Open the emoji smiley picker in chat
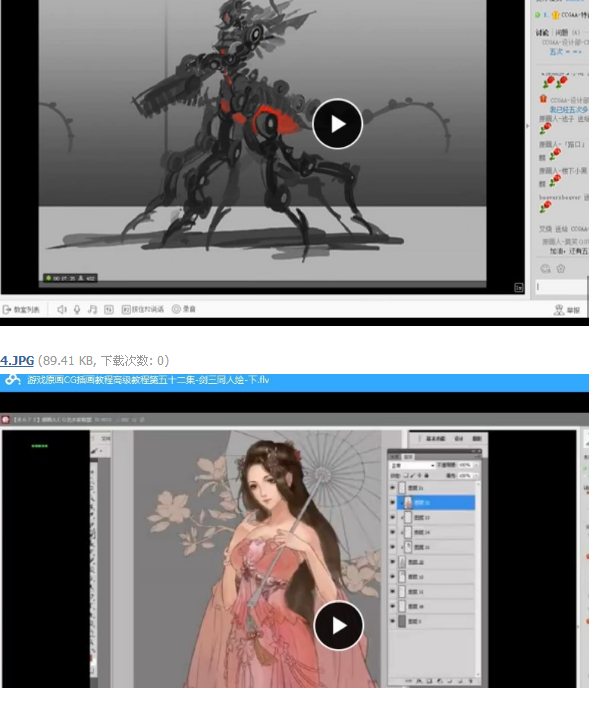This screenshot has width=589, height=711. (545, 269)
